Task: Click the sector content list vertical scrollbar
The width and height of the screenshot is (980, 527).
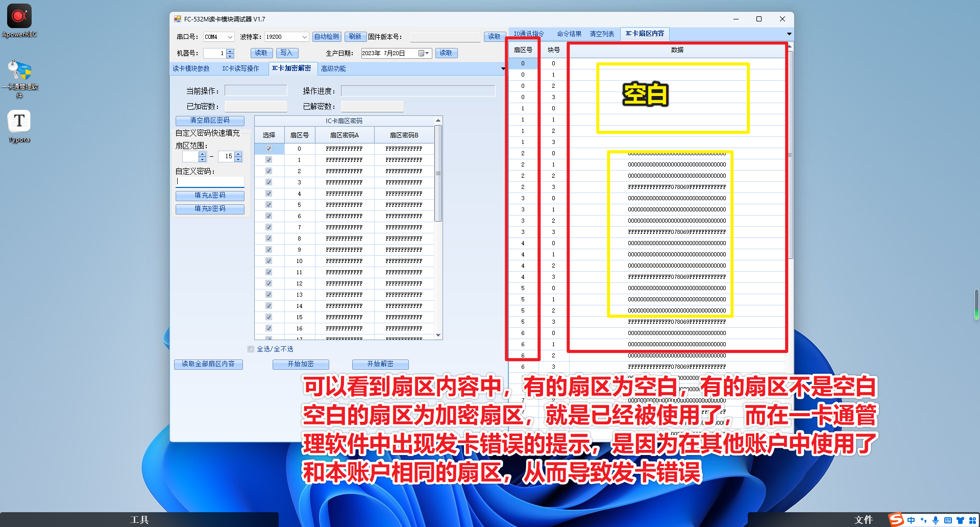Action: pos(790,155)
